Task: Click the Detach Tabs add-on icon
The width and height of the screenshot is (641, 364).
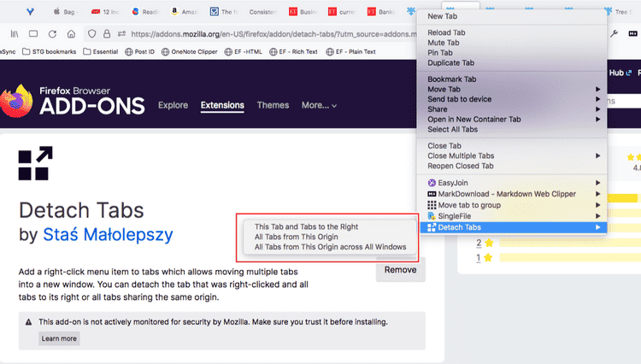Action: tap(36, 163)
